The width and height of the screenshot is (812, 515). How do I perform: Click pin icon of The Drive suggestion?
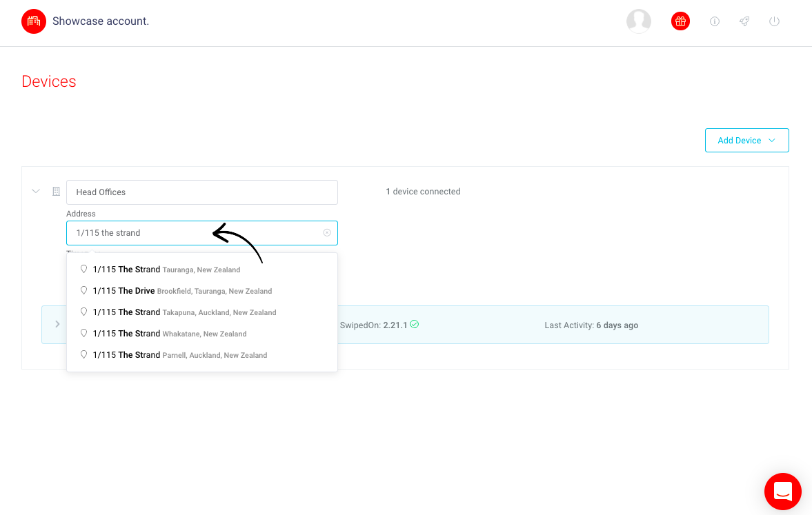point(83,290)
